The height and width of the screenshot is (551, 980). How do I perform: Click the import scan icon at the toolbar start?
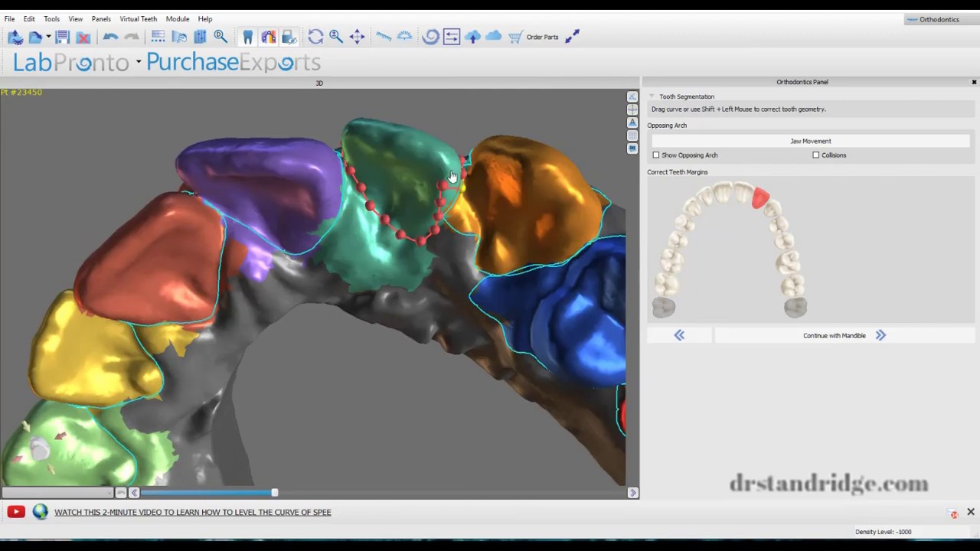pyautogui.click(x=15, y=37)
